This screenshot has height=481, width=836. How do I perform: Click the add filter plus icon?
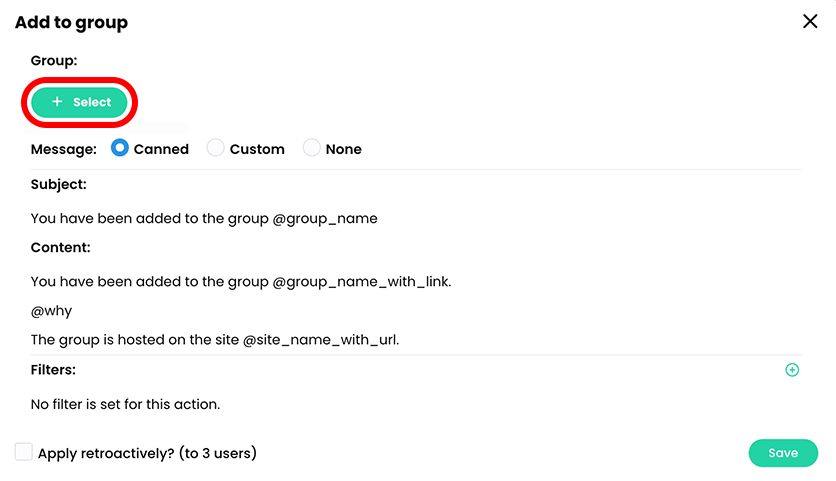tap(792, 370)
